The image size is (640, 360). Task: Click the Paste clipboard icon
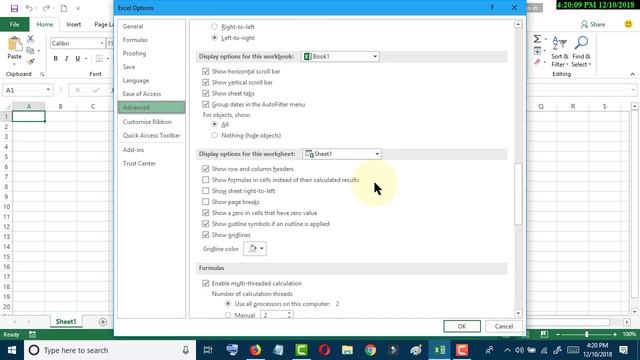[15, 44]
